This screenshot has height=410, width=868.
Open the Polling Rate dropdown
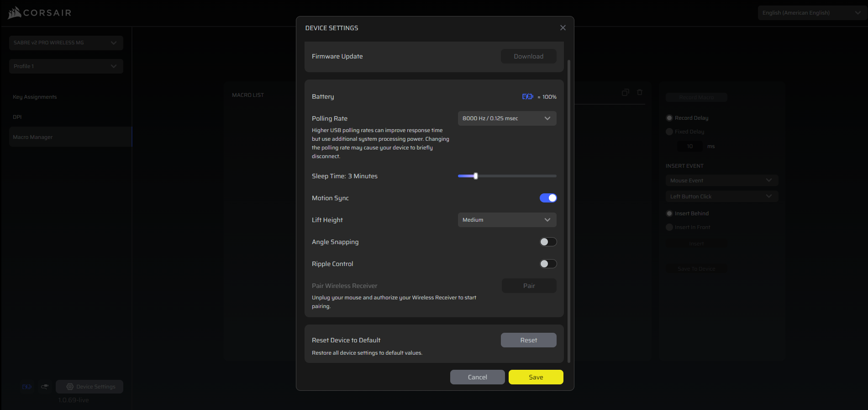[x=507, y=118]
